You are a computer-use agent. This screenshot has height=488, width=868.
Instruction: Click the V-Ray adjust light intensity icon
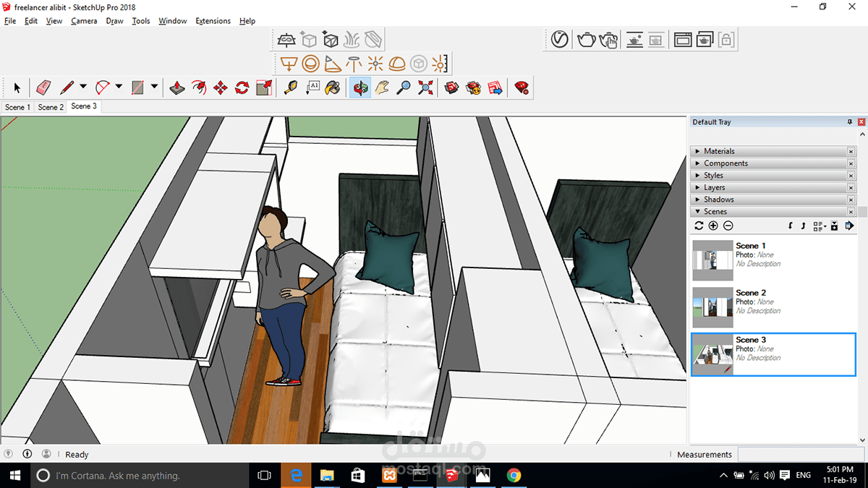pyautogui.click(x=439, y=64)
